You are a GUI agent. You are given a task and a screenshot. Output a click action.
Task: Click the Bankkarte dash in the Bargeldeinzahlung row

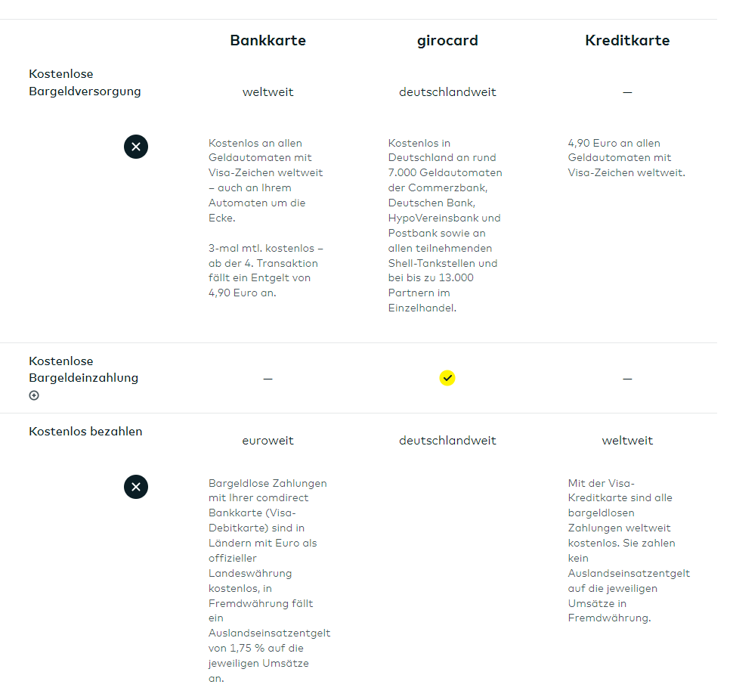coord(268,378)
